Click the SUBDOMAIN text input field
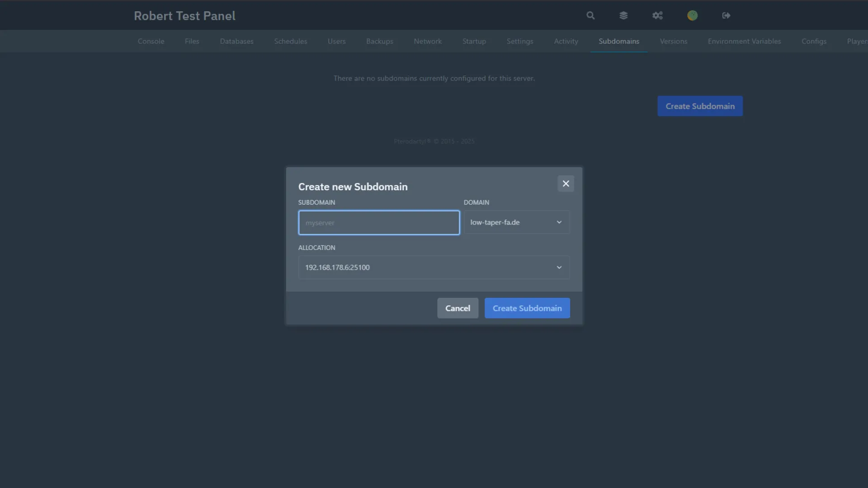 [378, 222]
